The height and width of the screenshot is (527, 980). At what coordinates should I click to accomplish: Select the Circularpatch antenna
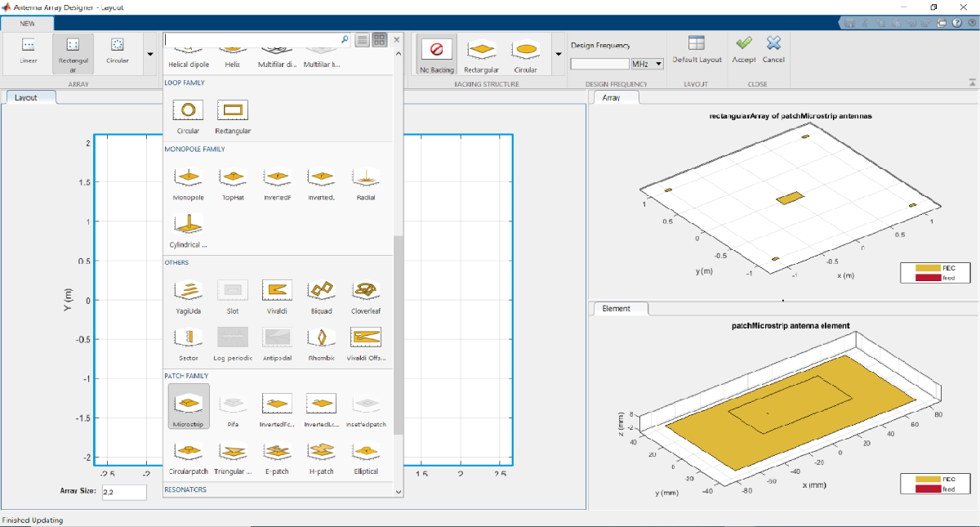pos(189,456)
